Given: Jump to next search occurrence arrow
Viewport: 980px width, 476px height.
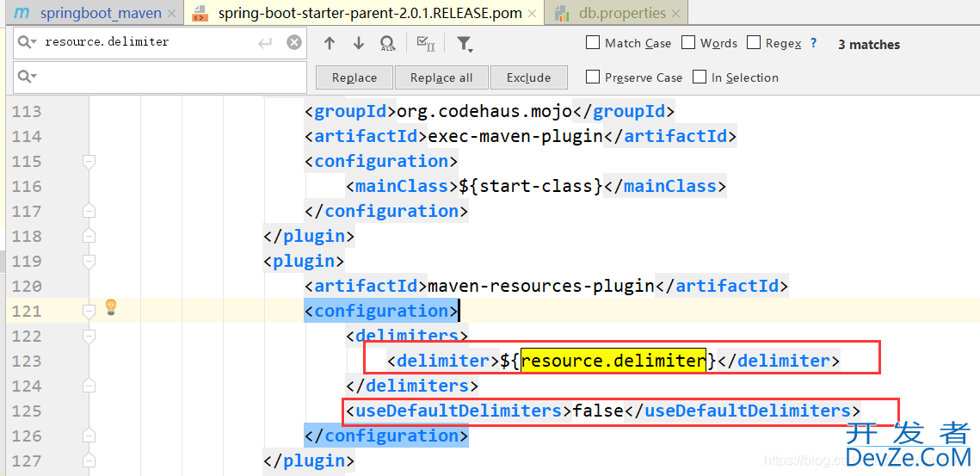Looking at the screenshot, I should 359,43.
